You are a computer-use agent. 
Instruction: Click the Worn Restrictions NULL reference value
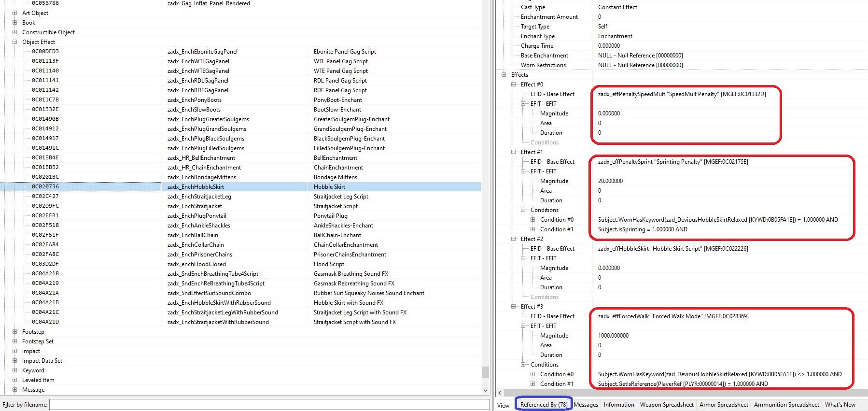(640, 65)
